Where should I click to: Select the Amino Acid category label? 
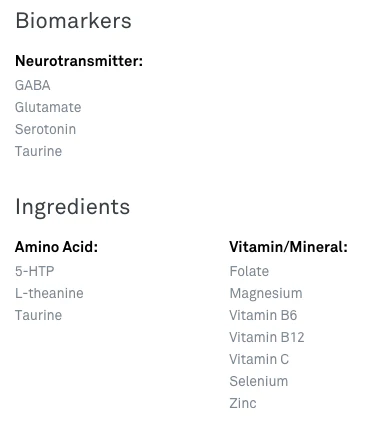(x=56, y=247)
